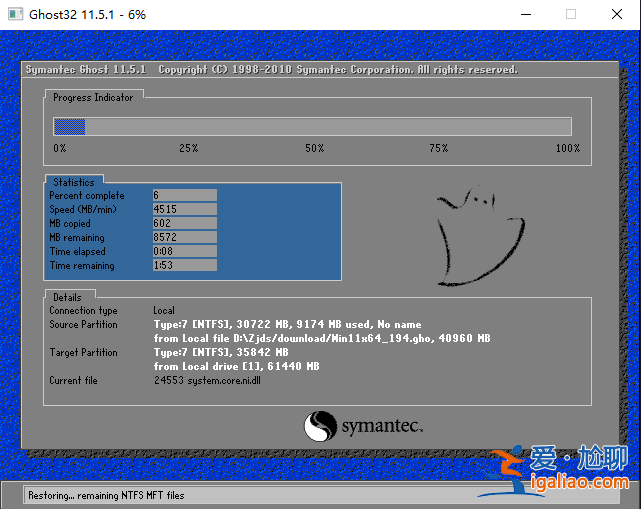This screenshot has height=509, width=641.
Task: Click the Symantec Ghost copyright header
Action: (x=271, y=70)
